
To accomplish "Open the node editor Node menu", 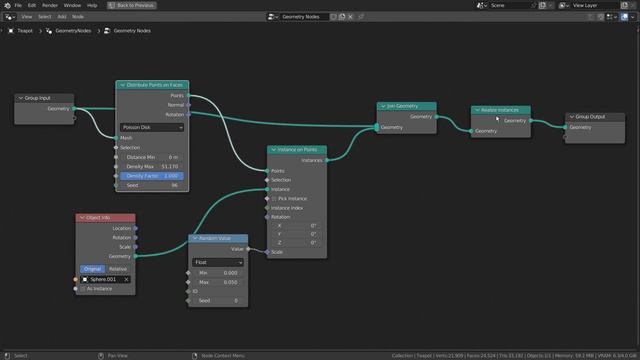I will [x=78, y=17].
